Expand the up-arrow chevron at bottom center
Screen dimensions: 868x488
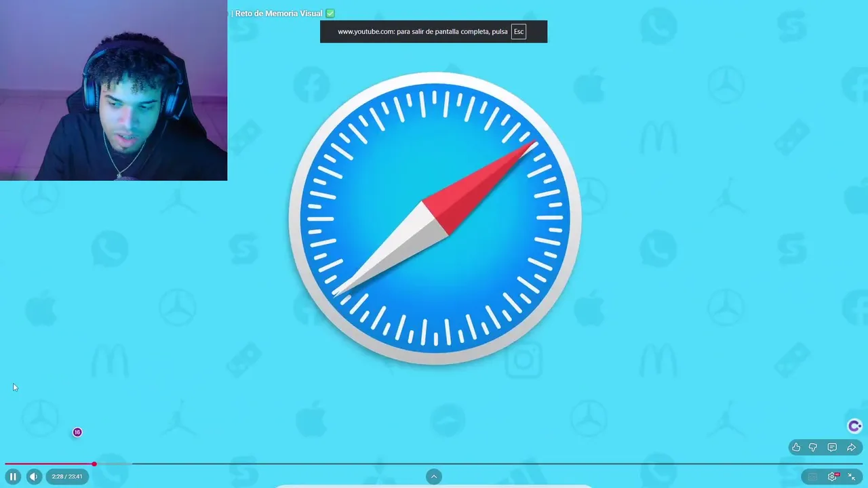click(434, 476)
